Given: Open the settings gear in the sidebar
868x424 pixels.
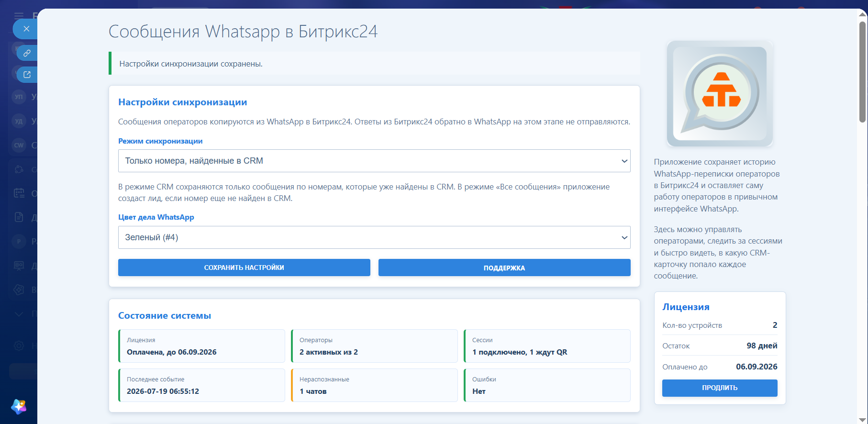Looking at the screenshot, I should [19, 346].
